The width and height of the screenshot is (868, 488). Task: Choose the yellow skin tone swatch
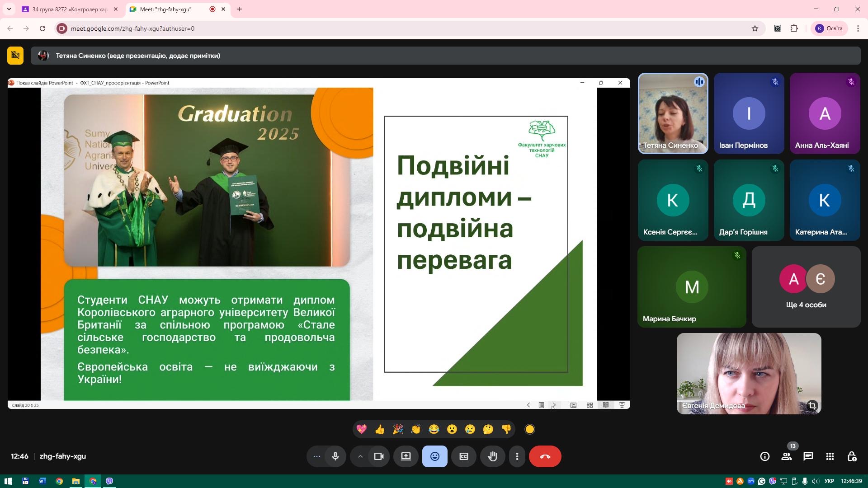pos(530,429)
